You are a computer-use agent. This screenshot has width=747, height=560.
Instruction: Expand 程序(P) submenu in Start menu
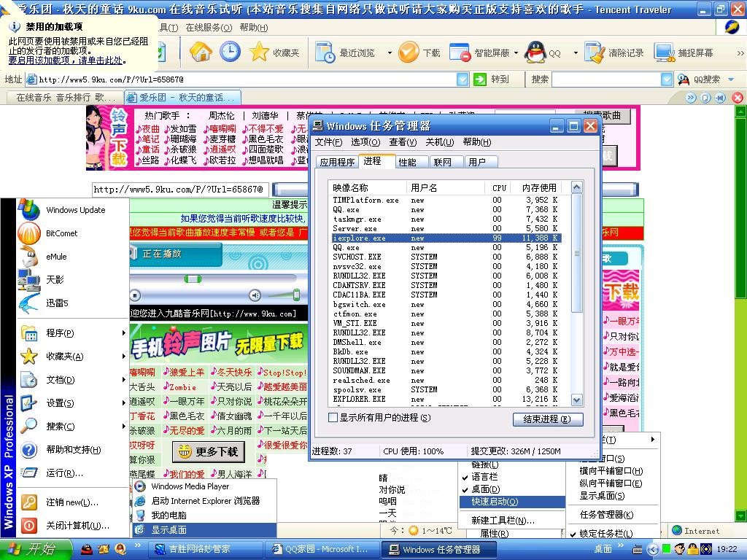pyautogui.click(x=124, y=332)
